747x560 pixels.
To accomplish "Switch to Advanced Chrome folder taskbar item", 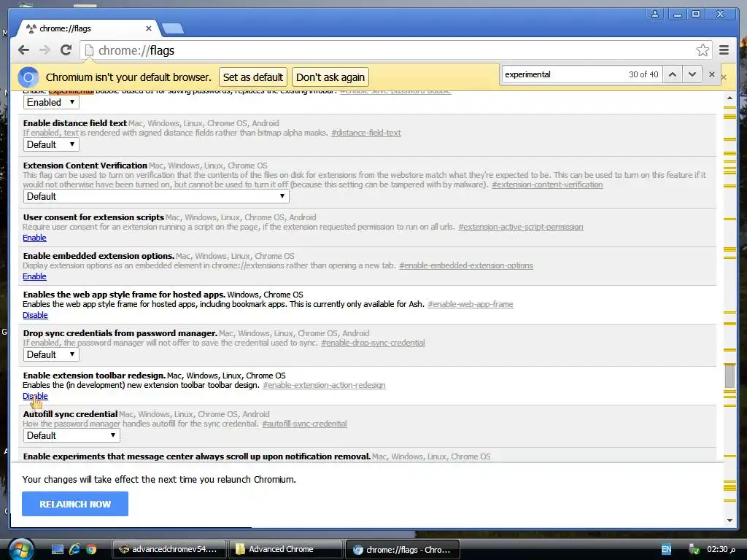I will click(x=286, y=550).
